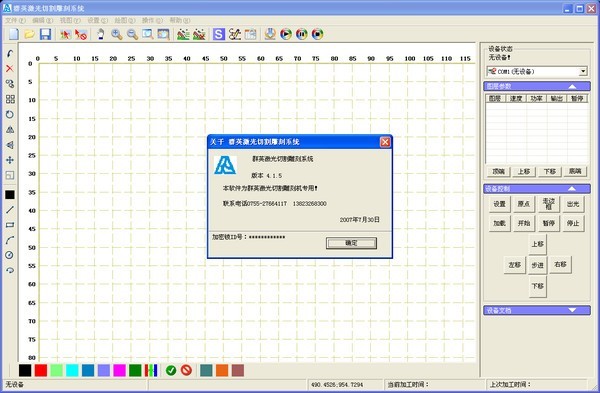Image resolution: width=600 pixels, height=393 pixels.
Task: Select the line drawing tool in sidebar
Action: coord(10,210)
